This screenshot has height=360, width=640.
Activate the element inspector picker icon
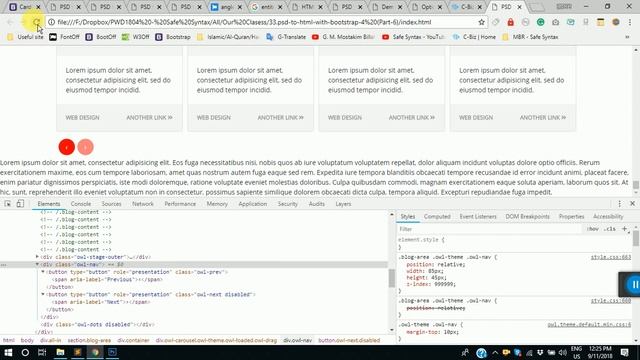[x=8, y=204]
